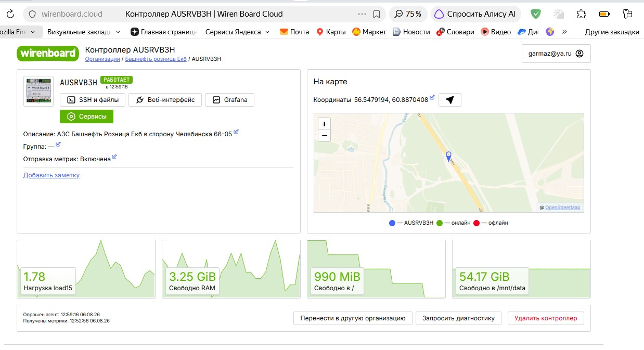Click Перенести в другую организацию
The width and height of the screenshot is (644, 350).
point(353,318)
